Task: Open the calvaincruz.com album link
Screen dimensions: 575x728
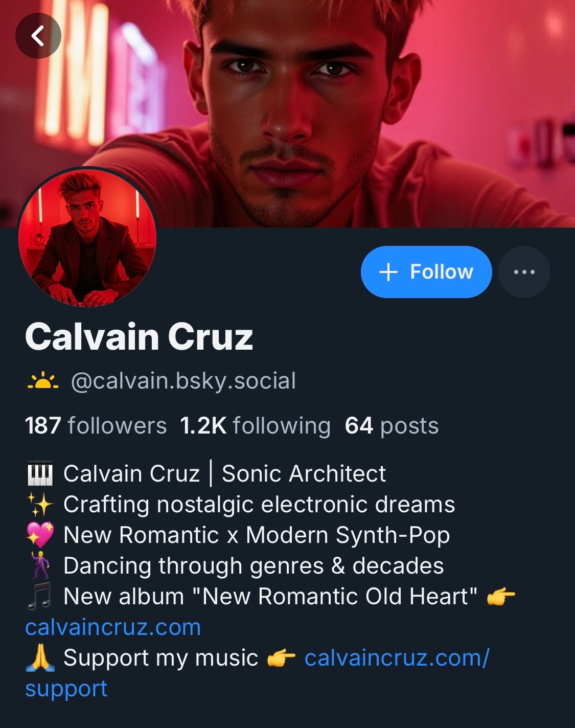Action: [113, 627]
